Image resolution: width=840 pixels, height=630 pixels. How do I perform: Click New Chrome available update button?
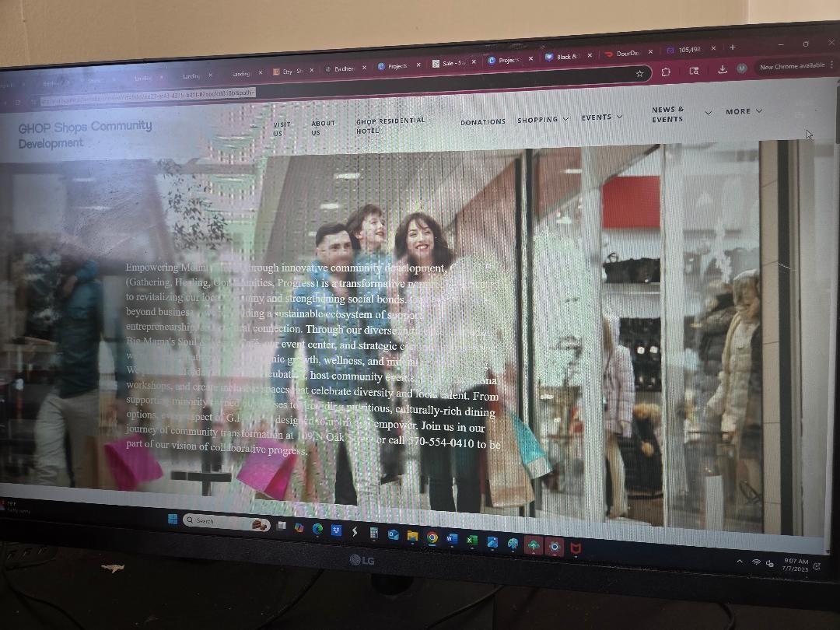point(792,66)
